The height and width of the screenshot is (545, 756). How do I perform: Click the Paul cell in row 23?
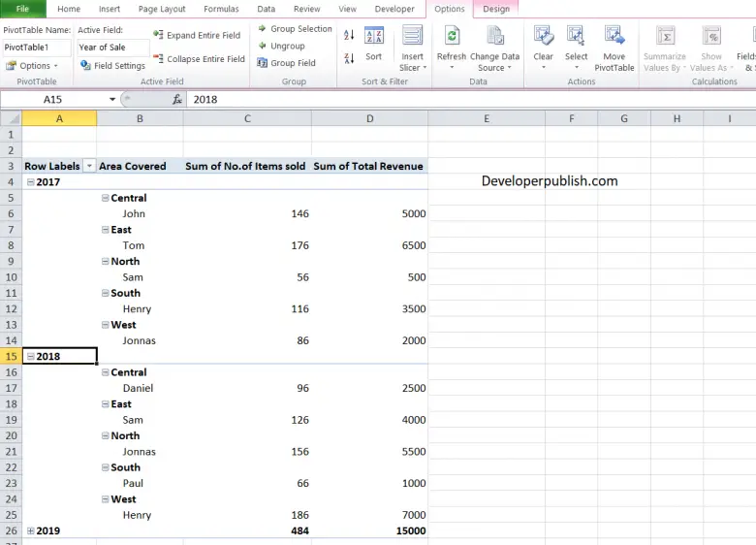[140, 483]
